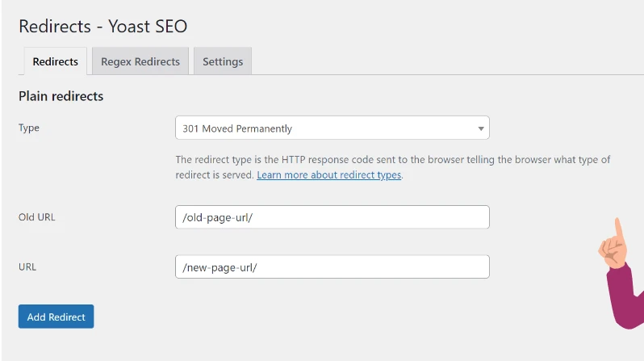Expand the redirect Type dropdown arrow

pos(480,128)
